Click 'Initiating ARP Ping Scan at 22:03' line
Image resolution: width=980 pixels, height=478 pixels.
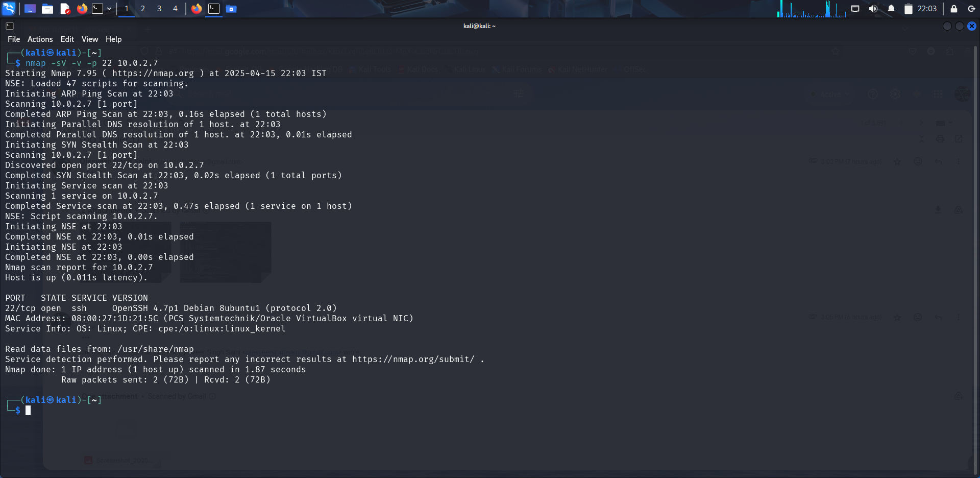89,94
